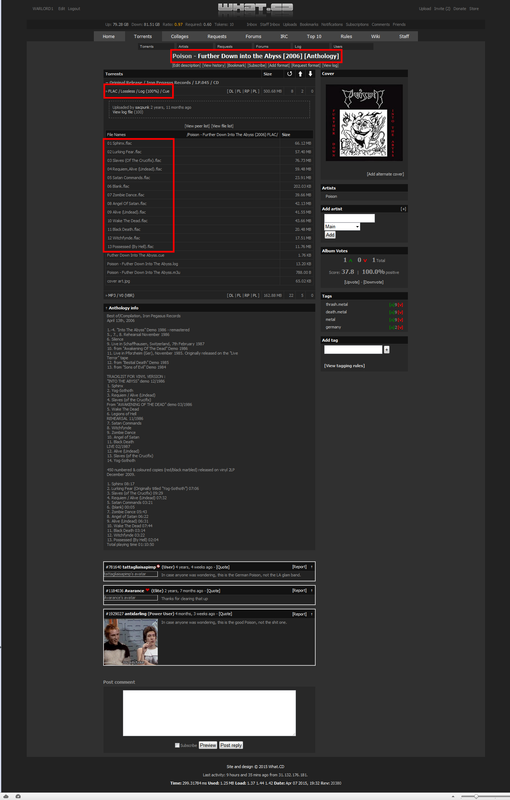Click the up-arrow icon on antidarling's comment
Screen dimensions: 510x800
(x=312, y=614)
